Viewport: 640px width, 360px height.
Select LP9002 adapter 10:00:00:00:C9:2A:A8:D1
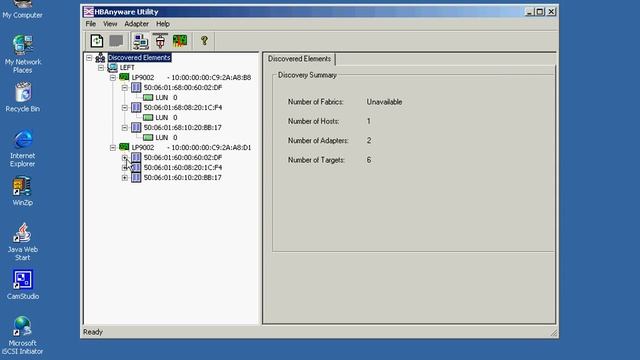191,147
